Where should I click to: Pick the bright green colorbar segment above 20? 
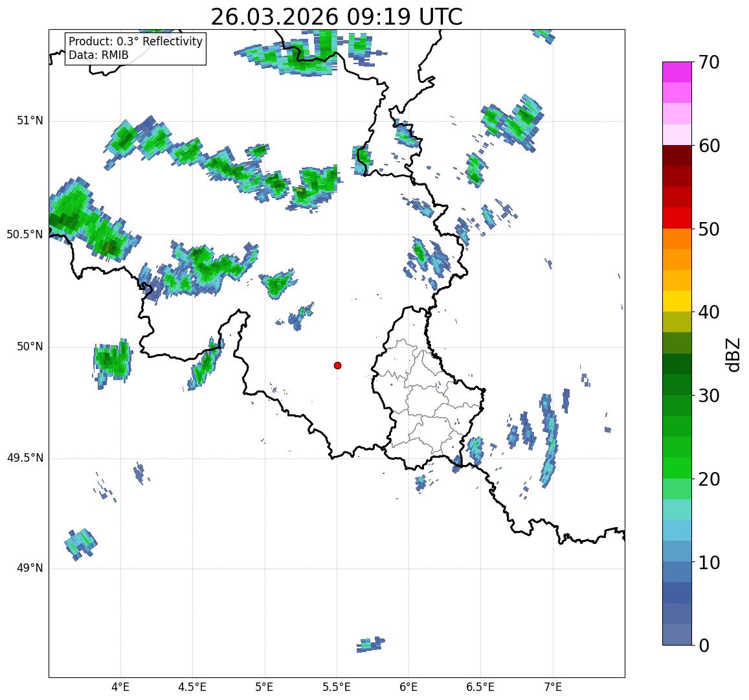677,468
